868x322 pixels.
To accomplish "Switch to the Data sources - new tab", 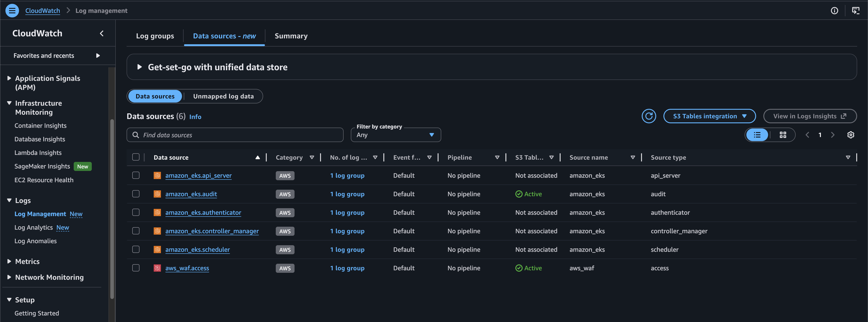I will (224, 36).
